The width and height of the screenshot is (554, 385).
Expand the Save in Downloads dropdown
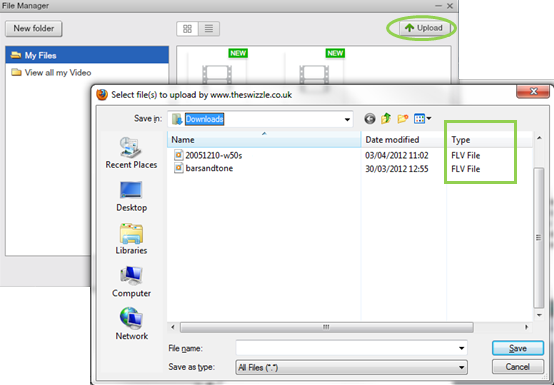click(347, 119)
